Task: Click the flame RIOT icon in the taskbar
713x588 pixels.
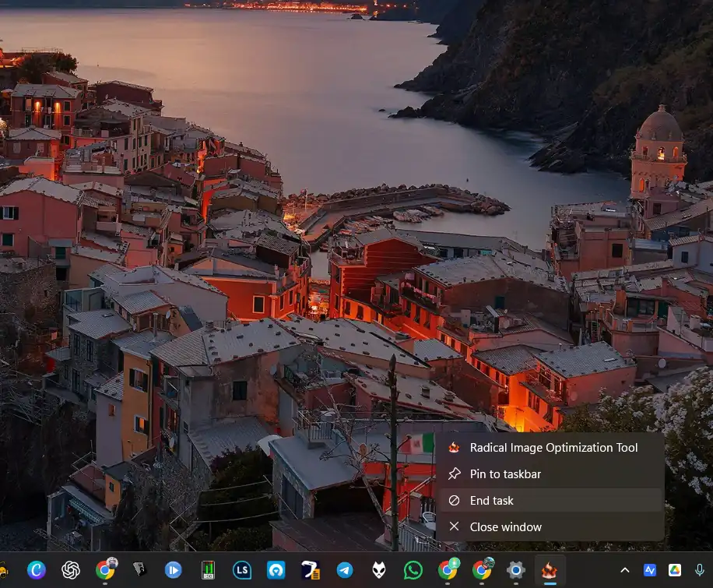Action: 550,570
